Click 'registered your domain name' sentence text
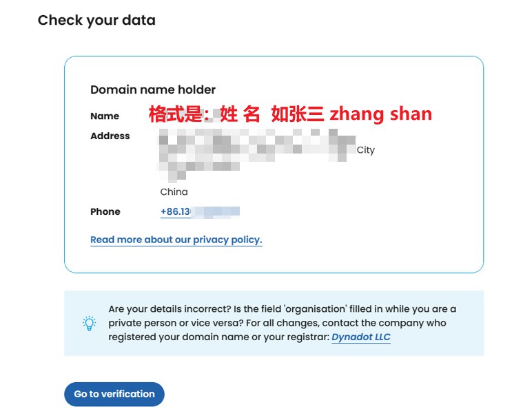The image size is (523, 420). 178,337
